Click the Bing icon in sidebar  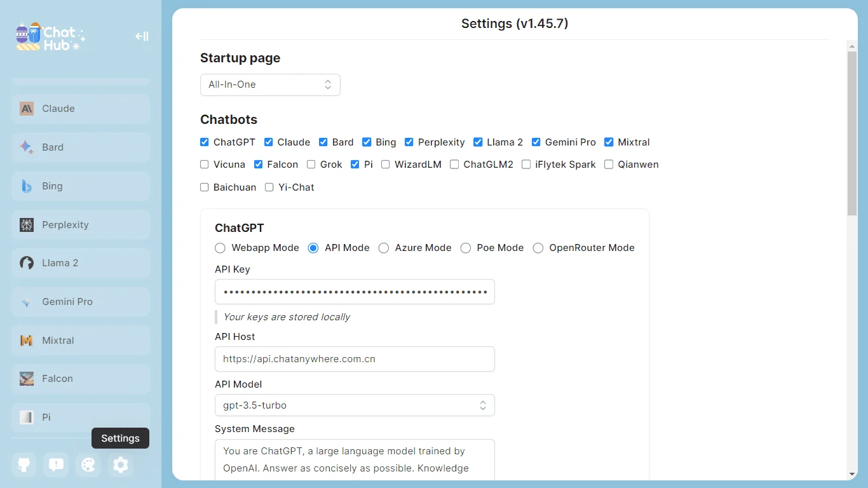tap(27, 186)
